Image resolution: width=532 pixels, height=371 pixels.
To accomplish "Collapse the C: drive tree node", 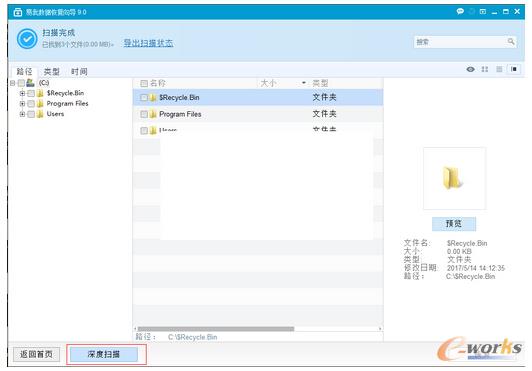I will tap(12, 83).
